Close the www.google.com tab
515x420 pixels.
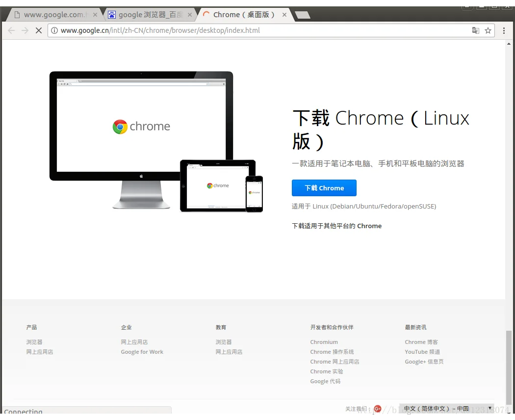click(x=95, y=15)
